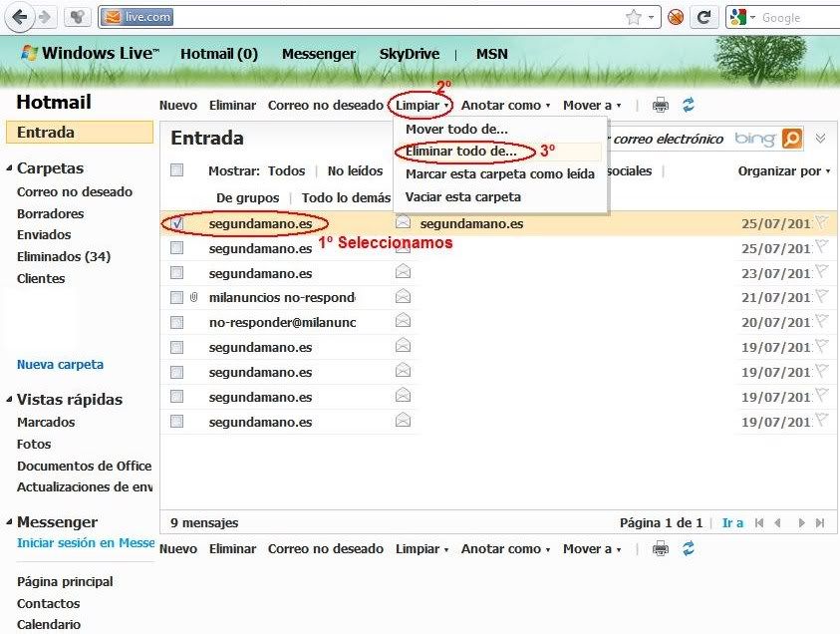Choose Marcar esta carpeta como leída
Screen dimensions: 840x634
500,173
